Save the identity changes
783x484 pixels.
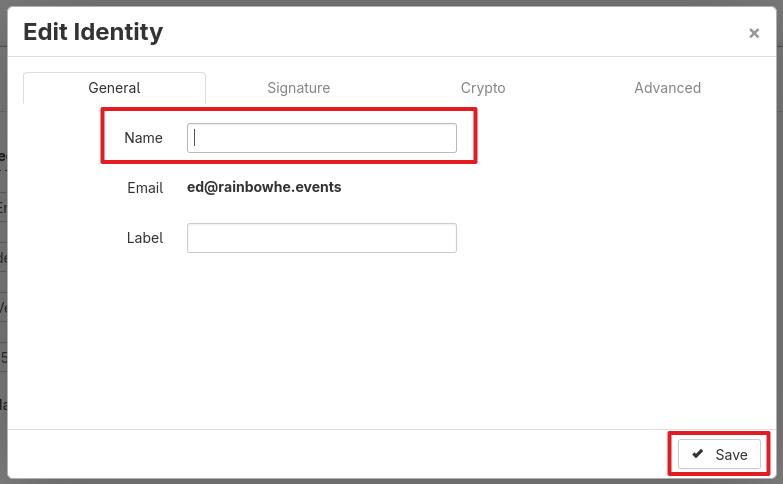(719, 454)
